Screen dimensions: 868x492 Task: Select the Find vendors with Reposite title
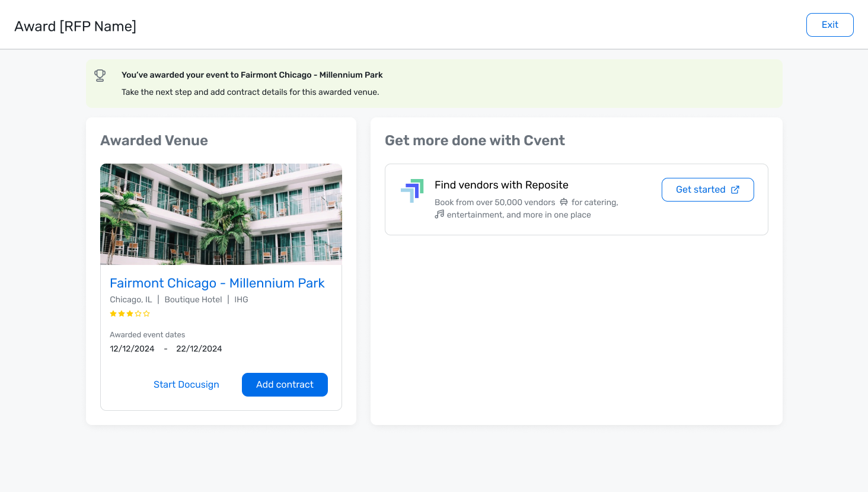502,185
